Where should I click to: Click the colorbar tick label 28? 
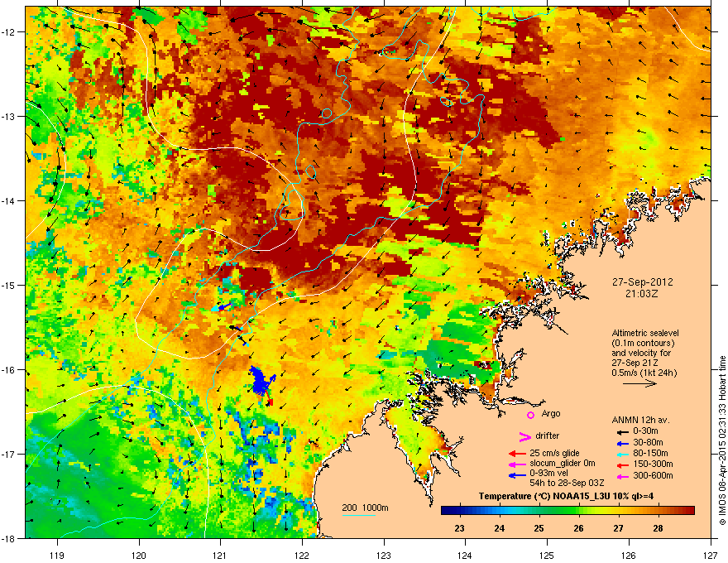tap(658, 528)
